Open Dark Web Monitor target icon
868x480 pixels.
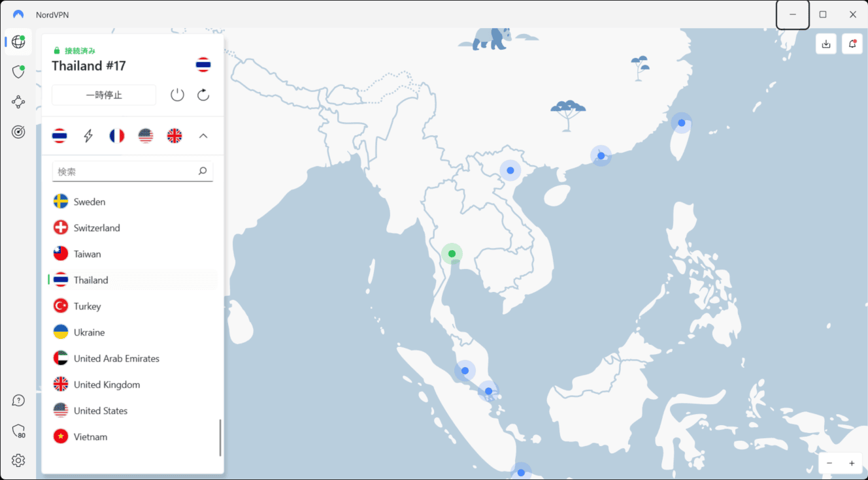coord(18,132)
